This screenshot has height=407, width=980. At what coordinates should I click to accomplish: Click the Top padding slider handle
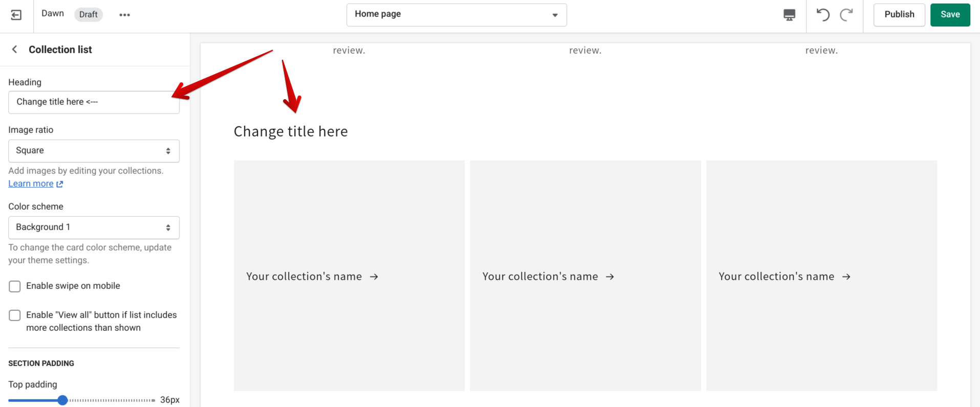pos(62,400)
